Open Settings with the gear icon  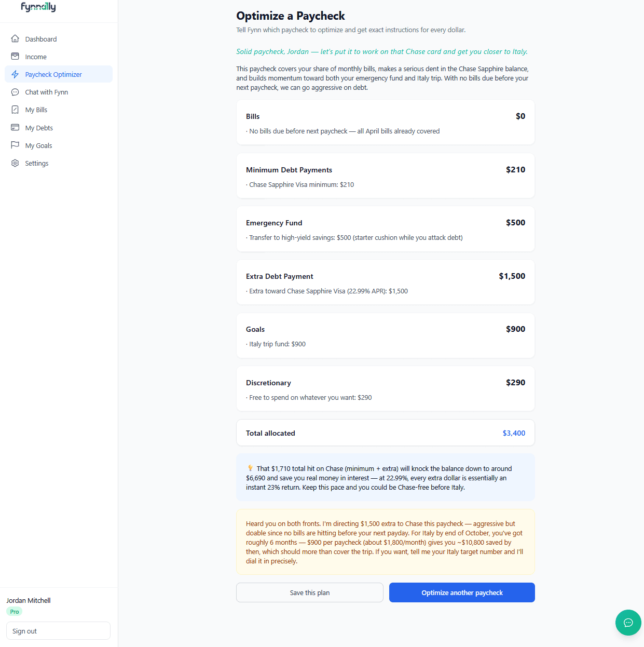16,163
